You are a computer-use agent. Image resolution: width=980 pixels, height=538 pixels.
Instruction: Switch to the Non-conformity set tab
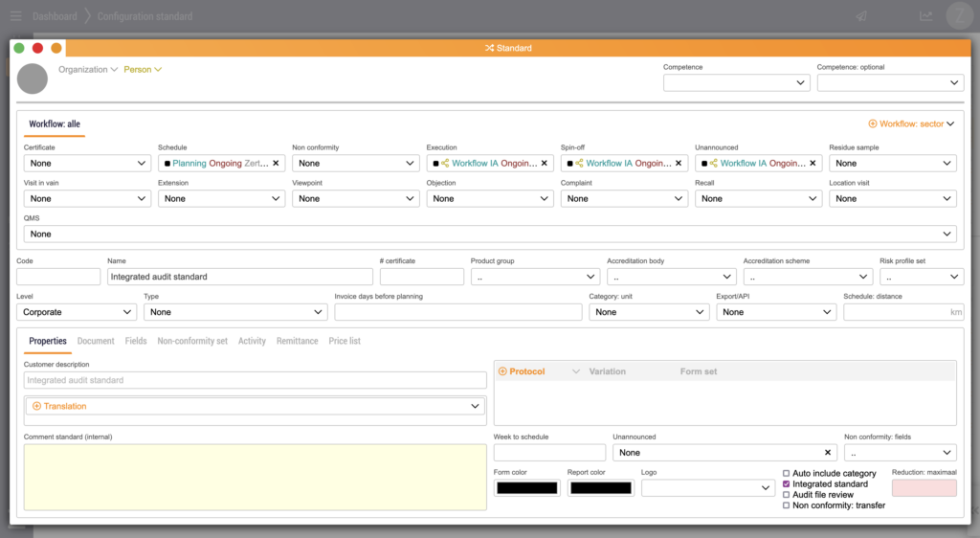tap(192, 341)
